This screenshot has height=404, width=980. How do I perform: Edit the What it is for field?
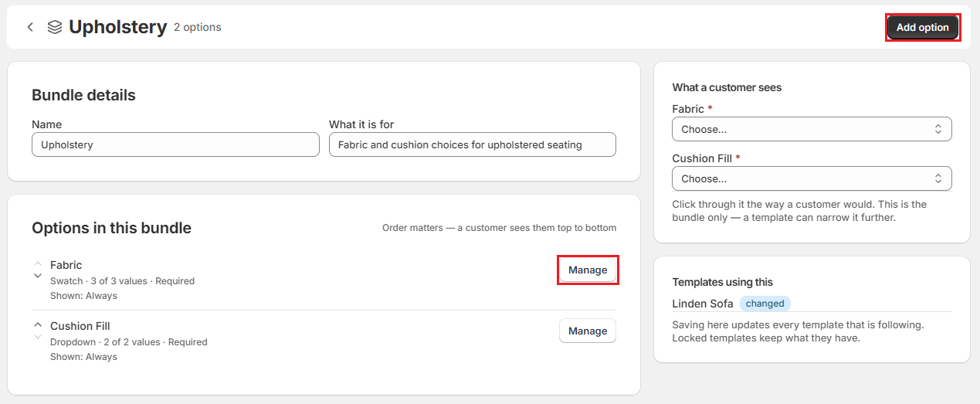coord(473,144)
